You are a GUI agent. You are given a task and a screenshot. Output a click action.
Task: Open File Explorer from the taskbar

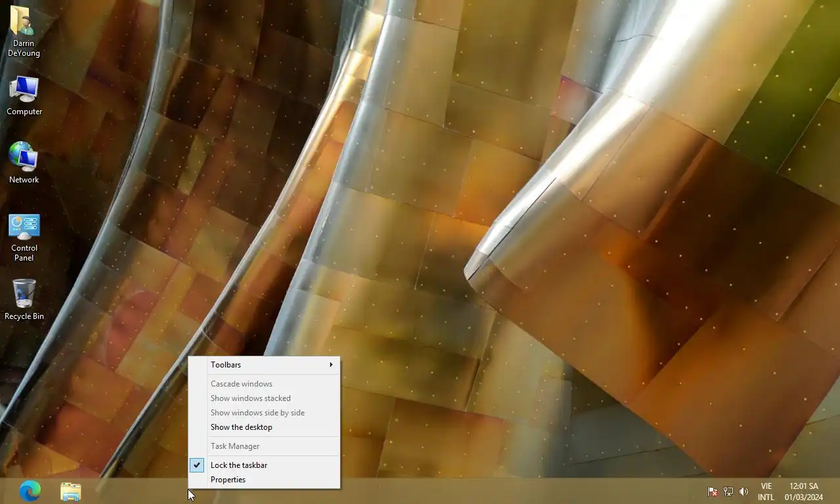(x=71, y=491)
